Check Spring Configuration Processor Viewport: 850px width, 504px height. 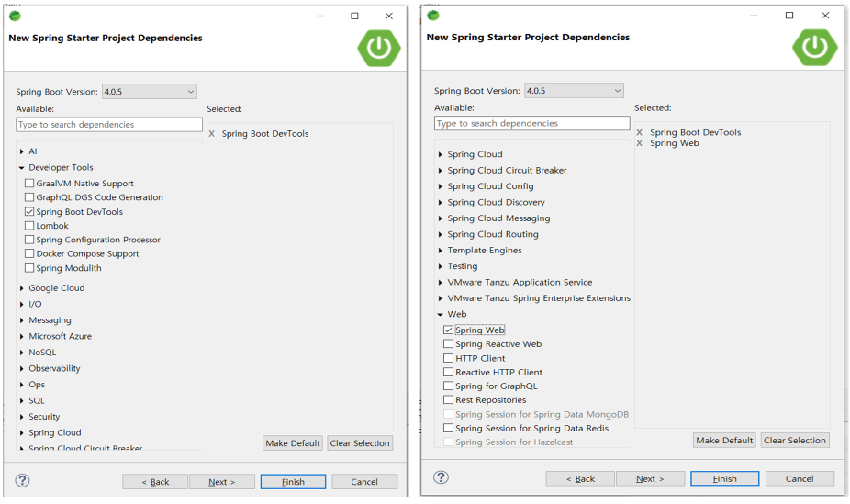(x=29, y=240)
